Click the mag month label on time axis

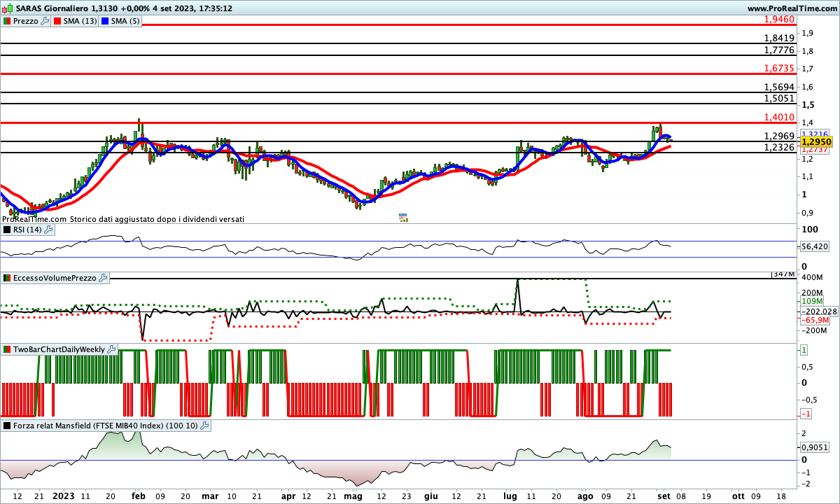coord(353,495)
